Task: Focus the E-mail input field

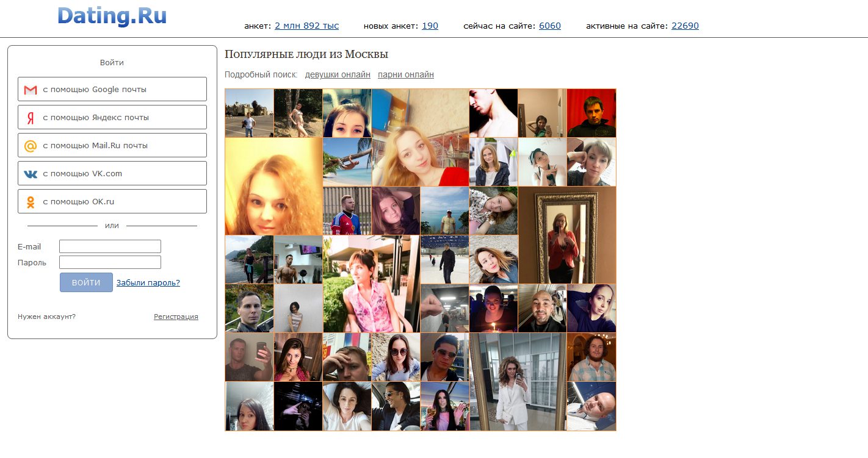Action: point(110,246)
